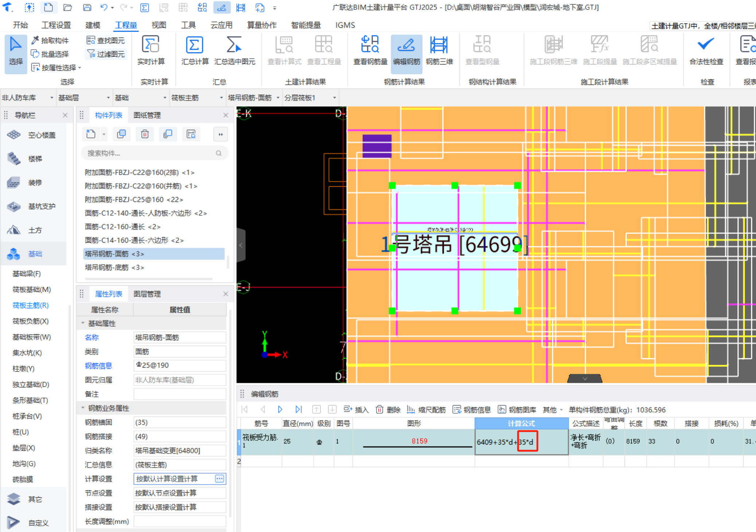Open 汇总选中图元 tool
Image resolution: width=756 pixels, height=532 pixels.
tap(234, 51)
